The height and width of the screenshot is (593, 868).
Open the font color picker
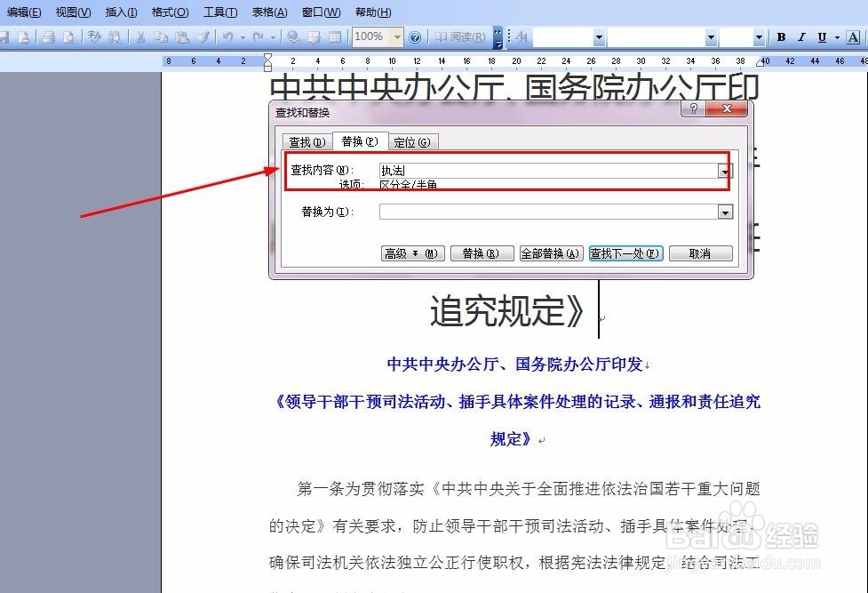[855, 37]
